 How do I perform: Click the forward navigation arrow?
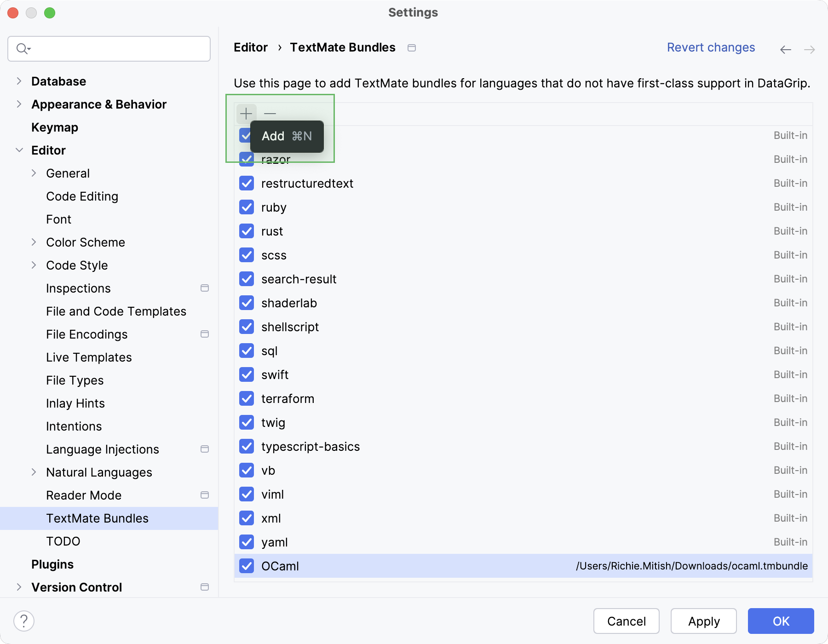[809, 49]
